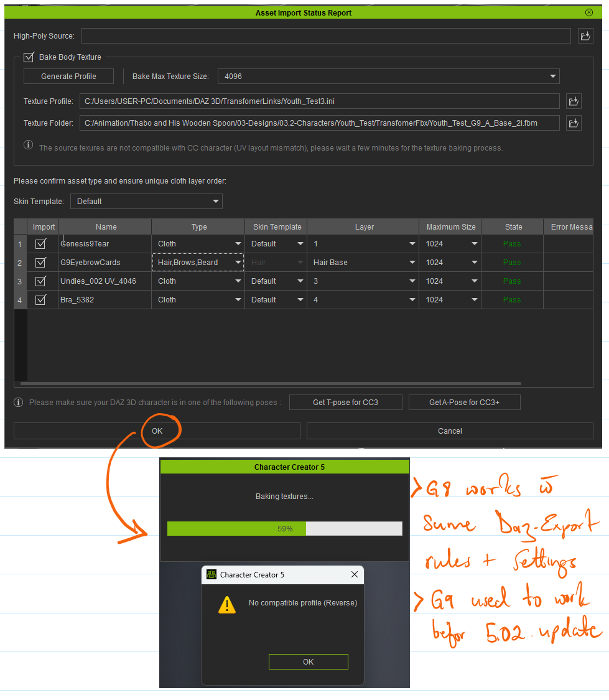Click the Maximum Size column header

tap(450, 227)
